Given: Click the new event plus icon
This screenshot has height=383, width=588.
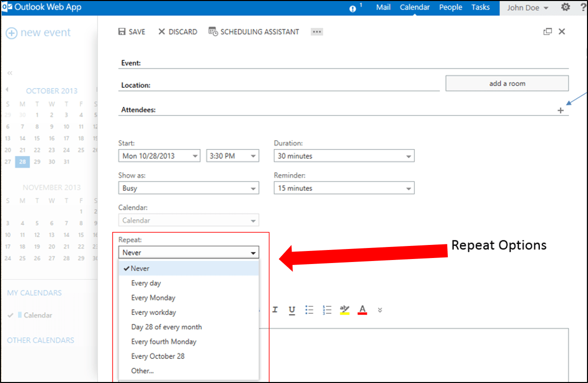Looking at the screenshot, I should click(x=12, y=33).
